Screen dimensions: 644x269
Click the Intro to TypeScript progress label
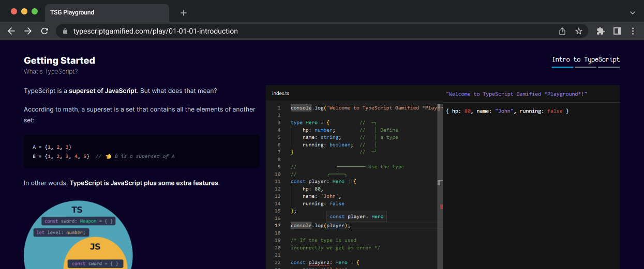click(586, 59)
